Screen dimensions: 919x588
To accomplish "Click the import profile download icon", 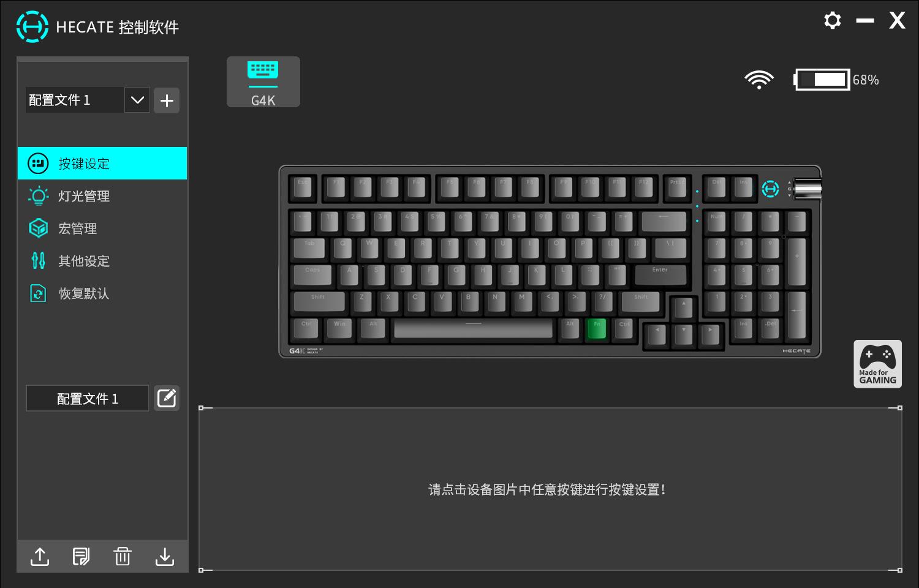I will coord(165,556).
